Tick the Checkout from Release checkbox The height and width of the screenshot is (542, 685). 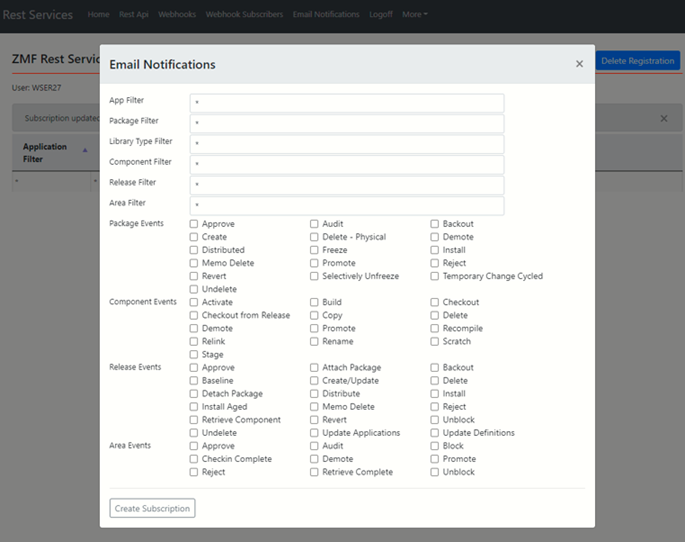[194, 315]
